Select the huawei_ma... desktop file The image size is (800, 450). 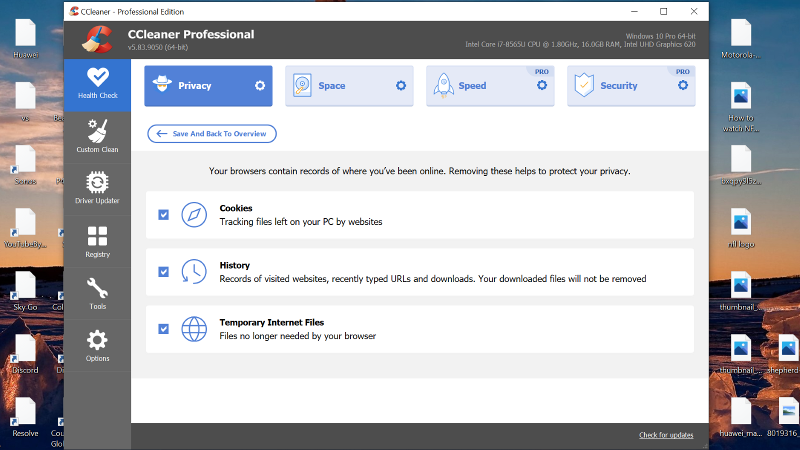tap(741, 418)
